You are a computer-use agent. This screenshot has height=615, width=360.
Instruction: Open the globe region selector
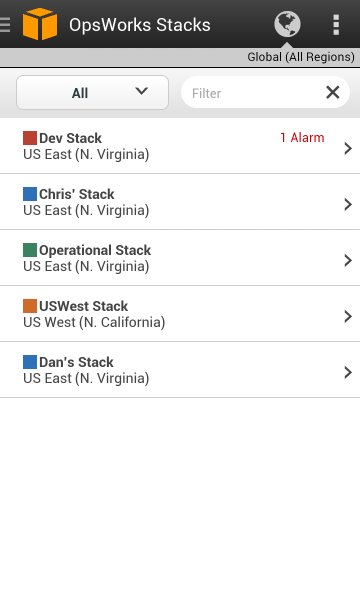click(x=287, y=24)
